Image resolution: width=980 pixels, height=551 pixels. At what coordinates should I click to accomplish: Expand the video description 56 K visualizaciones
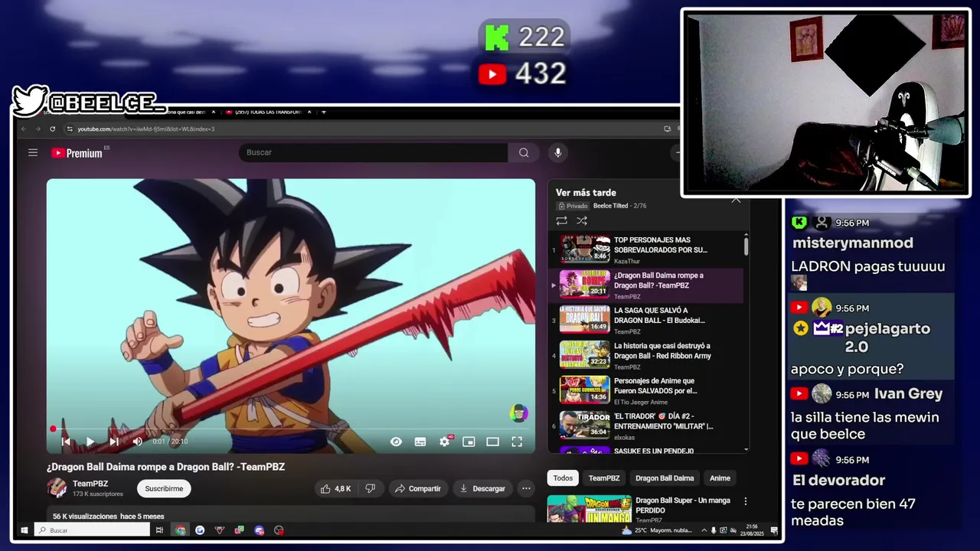(291, 514)
